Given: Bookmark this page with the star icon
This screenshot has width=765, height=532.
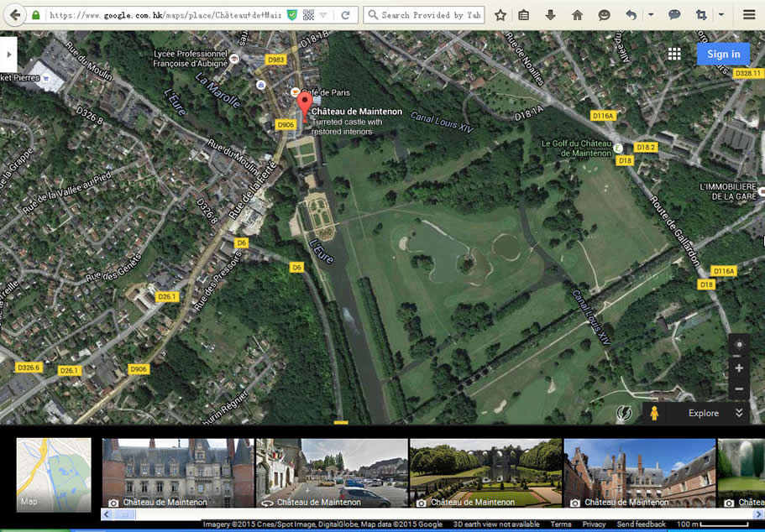Looking at the screenshot, I should [500, 15].
